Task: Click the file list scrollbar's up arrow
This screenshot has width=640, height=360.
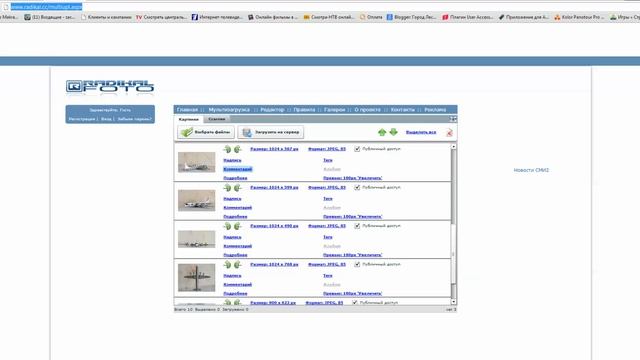Action: [453, 146]
